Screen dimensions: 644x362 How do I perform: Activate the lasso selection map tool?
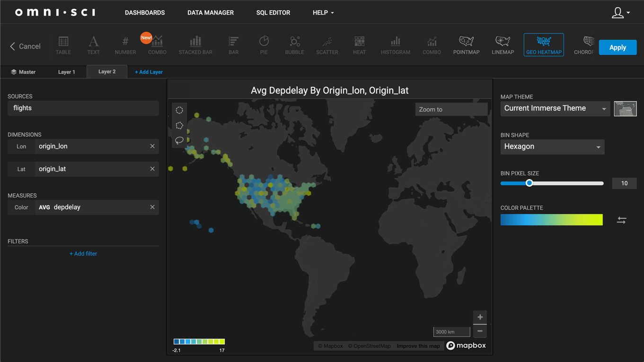(179, 140)
